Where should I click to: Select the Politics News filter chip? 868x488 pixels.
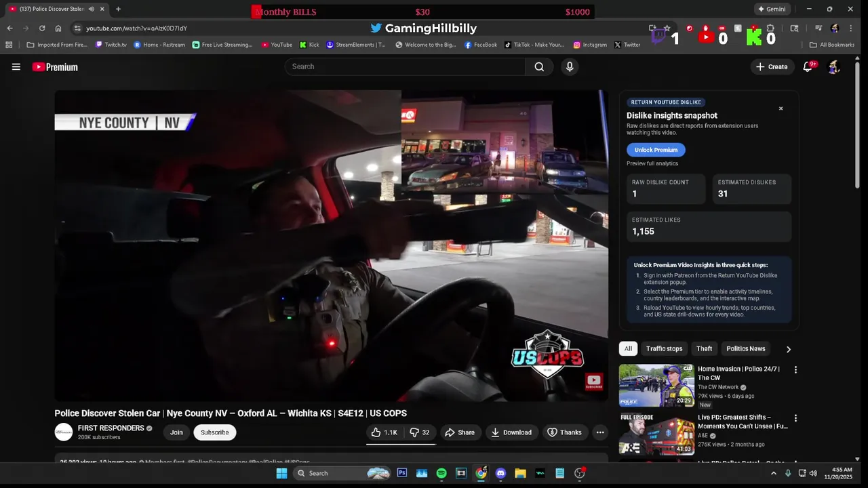[746, 348]
